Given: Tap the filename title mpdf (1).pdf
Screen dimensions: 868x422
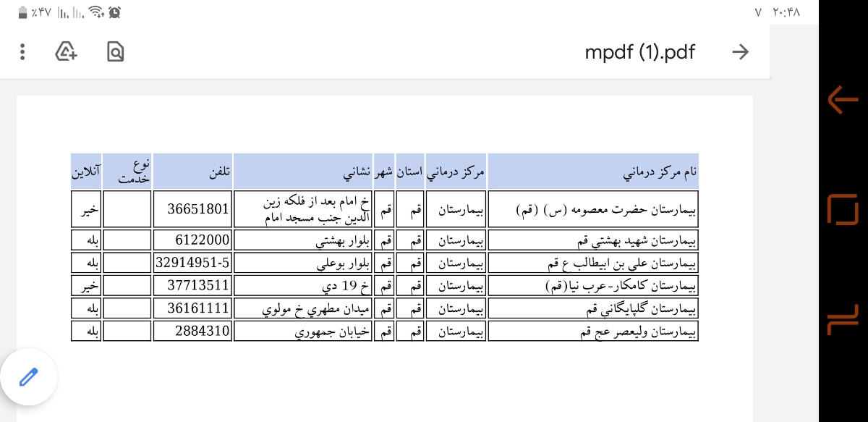Looking at the screenshot, I should pyautogui.click(x=640, y=52).
